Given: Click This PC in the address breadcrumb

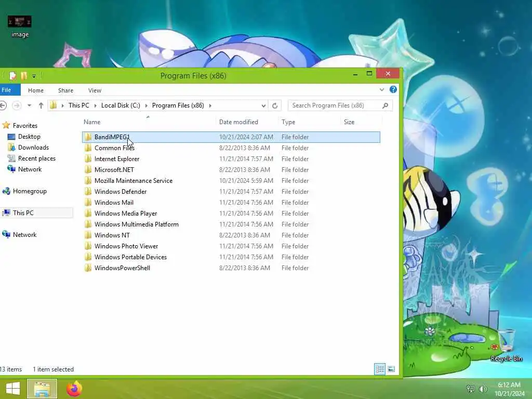Looking at the screenshot, I should (x=79, y=105).
